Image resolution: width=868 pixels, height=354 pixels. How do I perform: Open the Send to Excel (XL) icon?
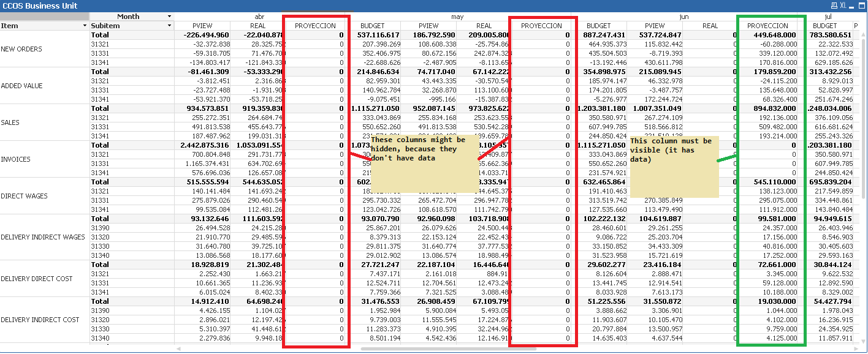[x=842, y=5]
